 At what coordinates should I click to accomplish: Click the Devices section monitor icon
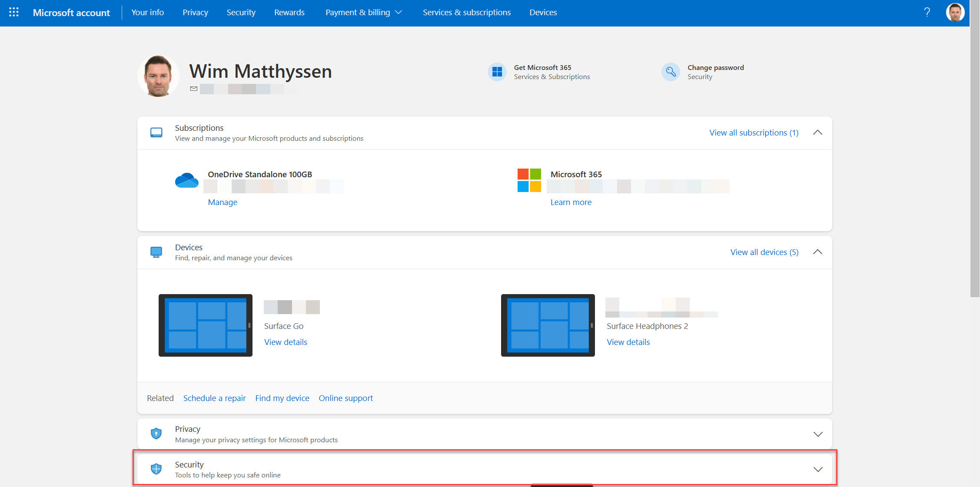click(x=156, y=252)
